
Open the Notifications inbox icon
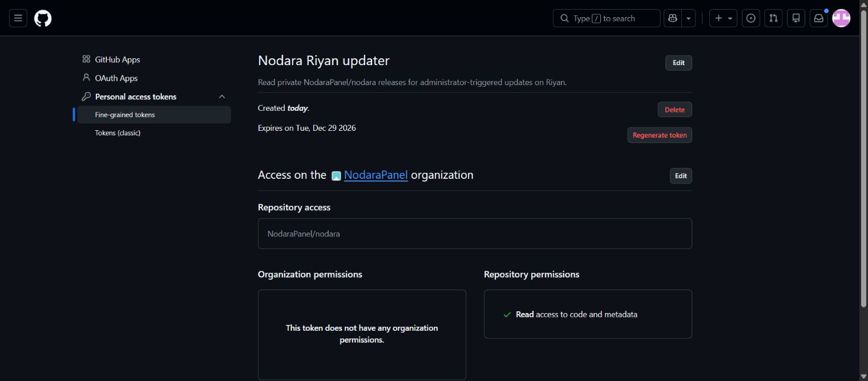(819, 18)
